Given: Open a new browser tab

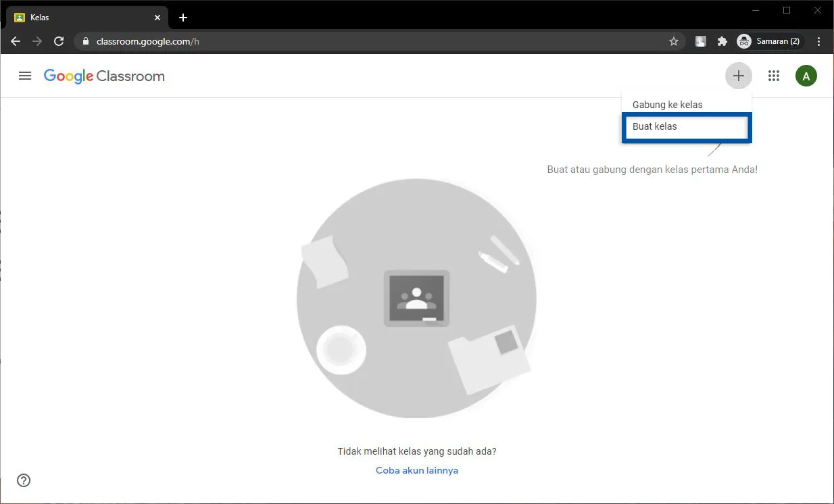Looking at the screenshot, I should (182, 17).
